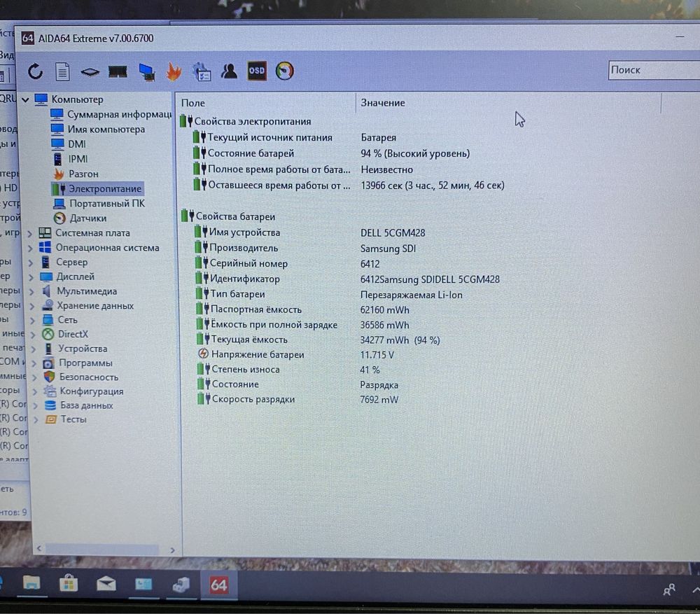Screen dimensions: 700x614
Task: Expand the Сеть node
Action: click(33, 321)
